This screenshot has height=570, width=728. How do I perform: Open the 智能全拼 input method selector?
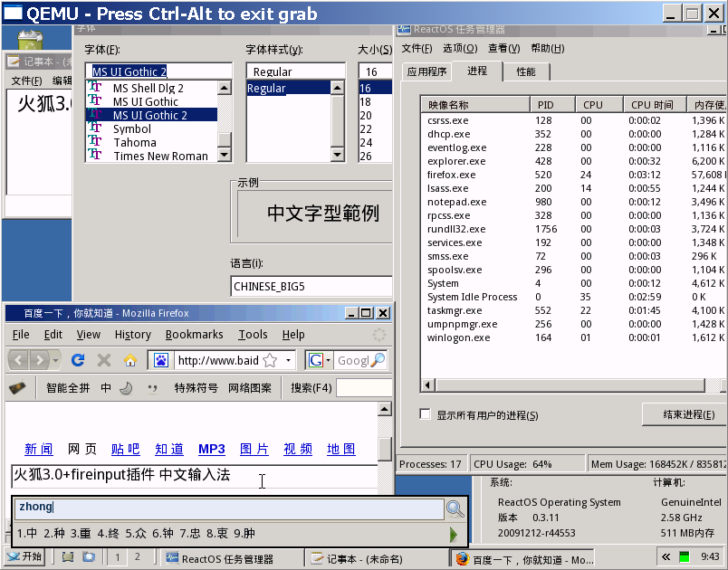[68, 388]
